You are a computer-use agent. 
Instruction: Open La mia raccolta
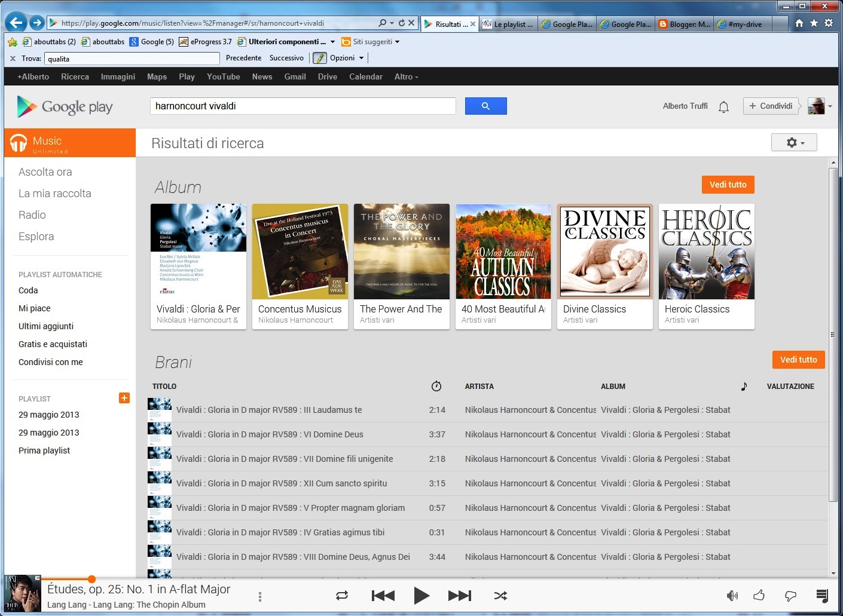click(x=54, y=194)
